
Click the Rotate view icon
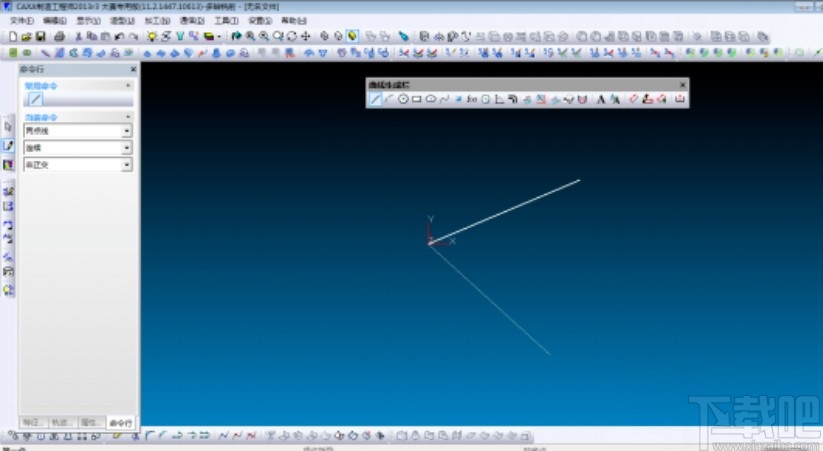click(292, 36)
